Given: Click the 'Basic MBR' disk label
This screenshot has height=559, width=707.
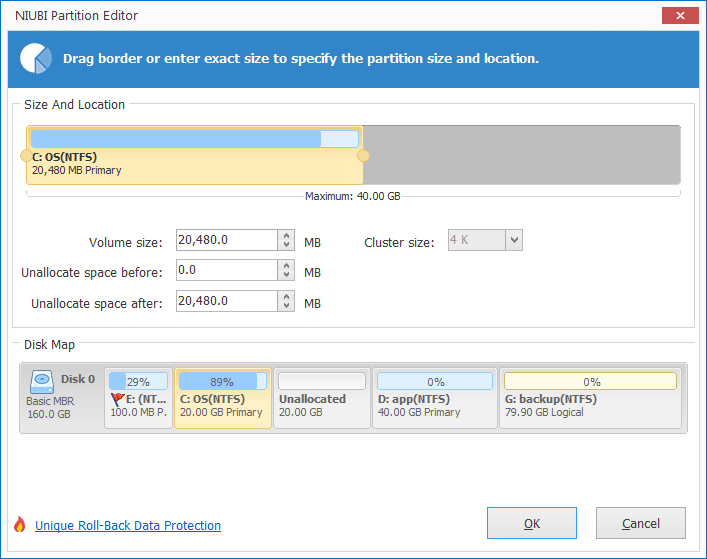Looking at the screenshot, I should [50, 401].
